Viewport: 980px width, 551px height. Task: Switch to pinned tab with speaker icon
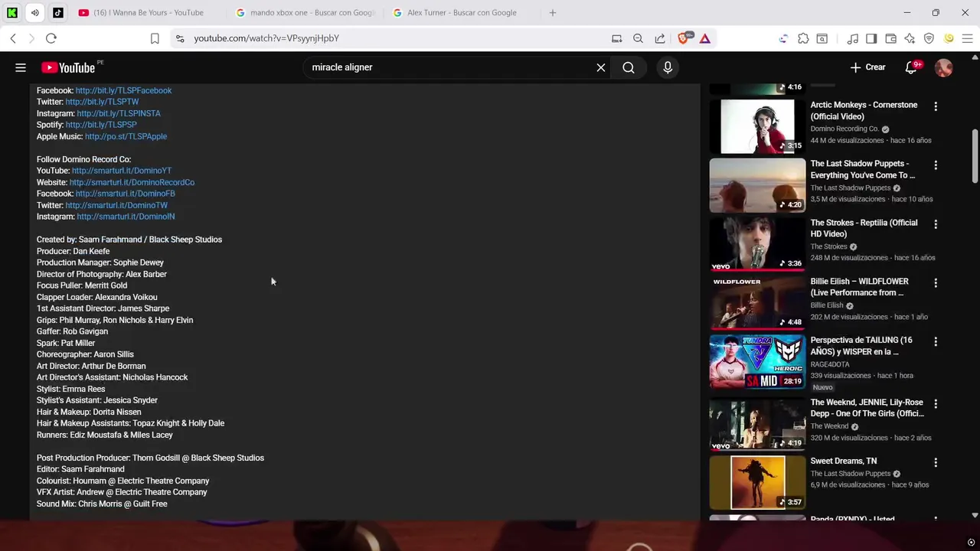click(35, 12)
